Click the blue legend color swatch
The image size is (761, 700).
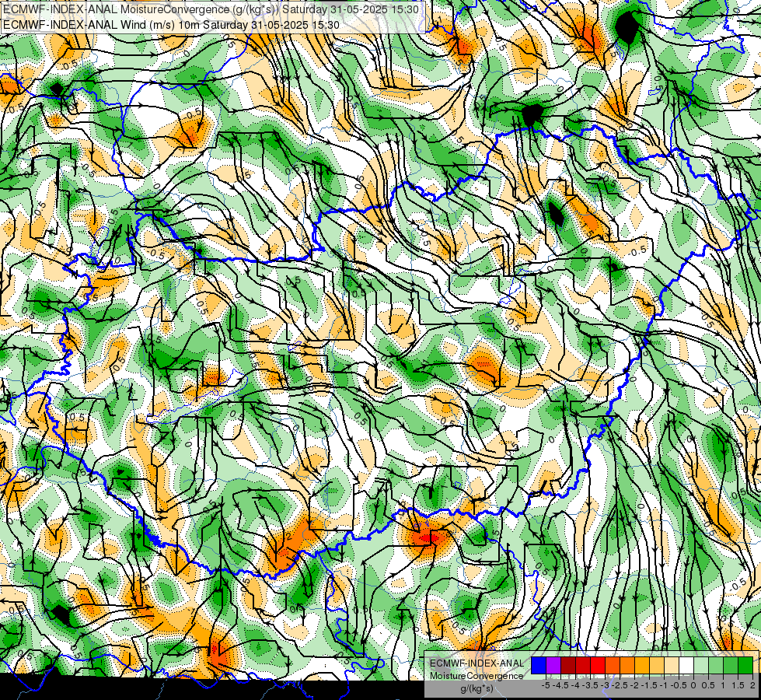point(538,666)
